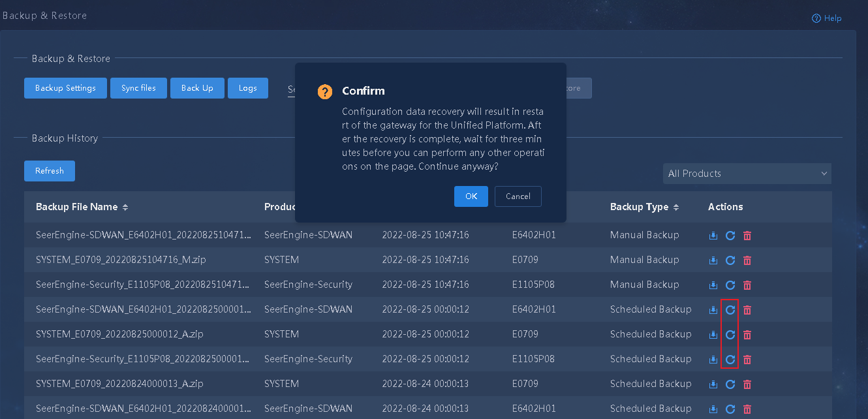The image size is (868, 419).
Task: Download the SeerEngine-SDWAN manual backup from 10:47:16
Action: pos(713,236)
